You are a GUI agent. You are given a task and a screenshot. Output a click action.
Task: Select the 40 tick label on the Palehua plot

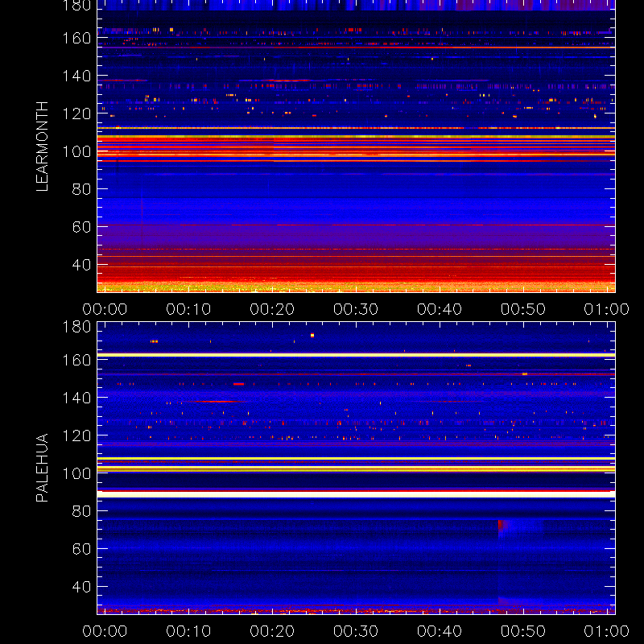pos(81,587)
